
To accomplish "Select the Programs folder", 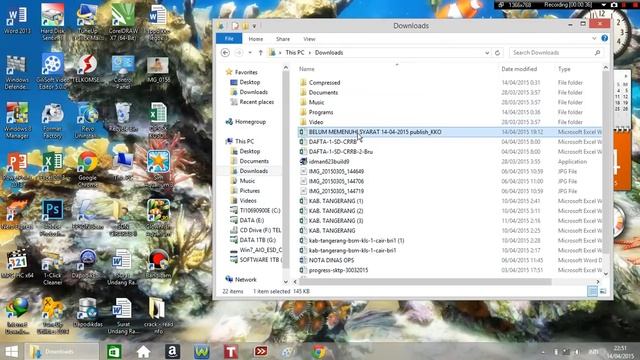I will click(x=321, y=112).
